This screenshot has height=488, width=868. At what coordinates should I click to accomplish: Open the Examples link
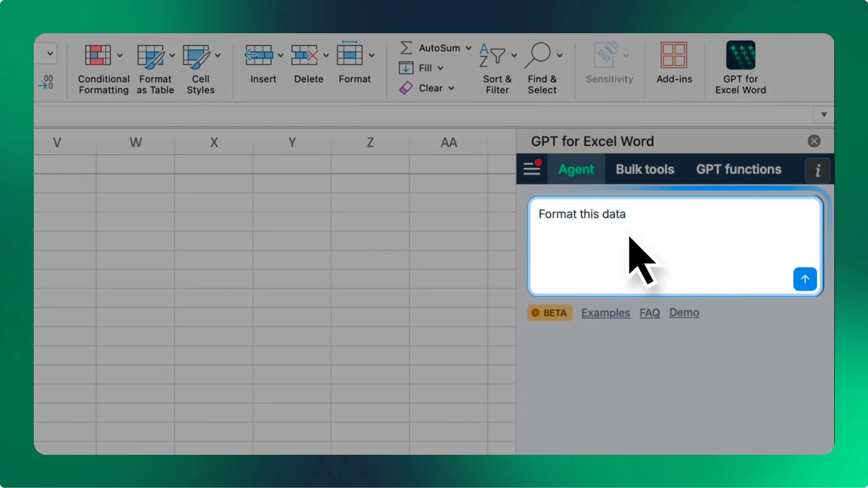pyautogui.click(x=606, y=312)
